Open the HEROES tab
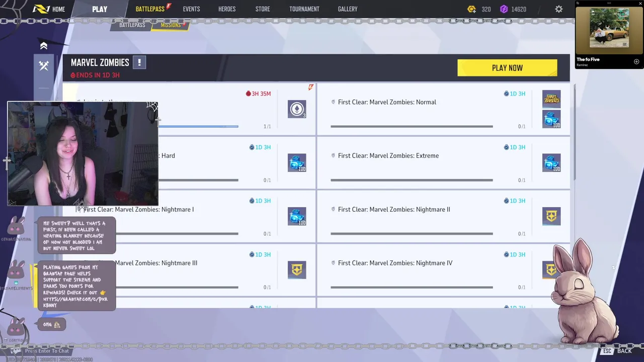This screenshot has height=362, width=644. point(227,9)
